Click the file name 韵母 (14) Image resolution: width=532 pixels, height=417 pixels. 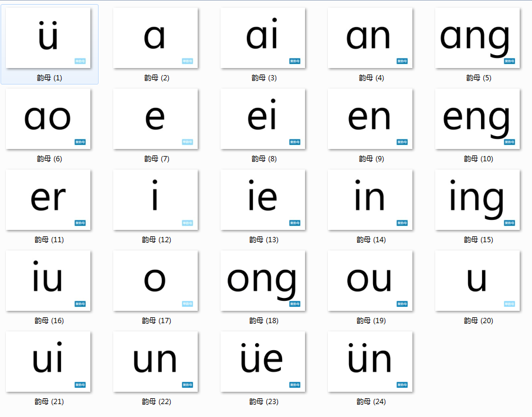[x=371, y=239]
